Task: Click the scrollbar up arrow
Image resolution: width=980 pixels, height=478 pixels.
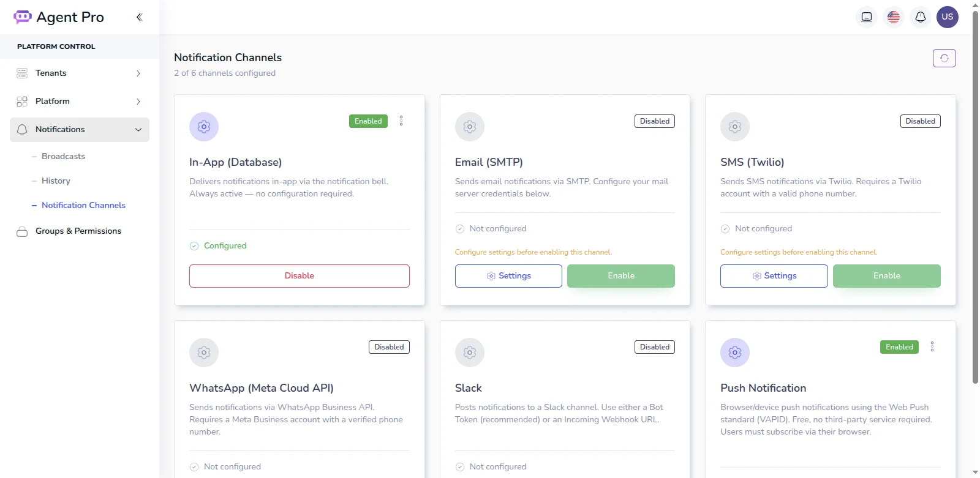Action: coord(975,5)
